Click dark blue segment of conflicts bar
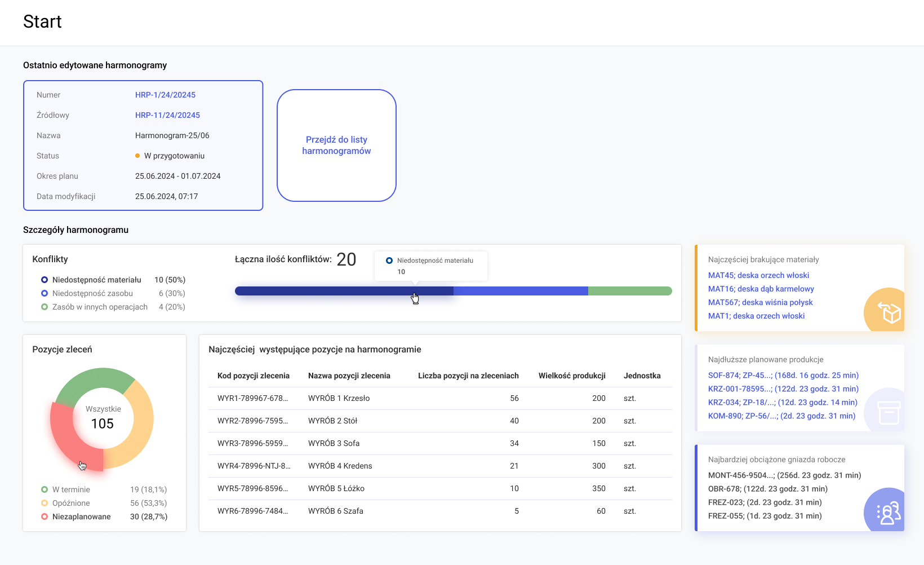The image size is (924, 565). pos(344,291)
